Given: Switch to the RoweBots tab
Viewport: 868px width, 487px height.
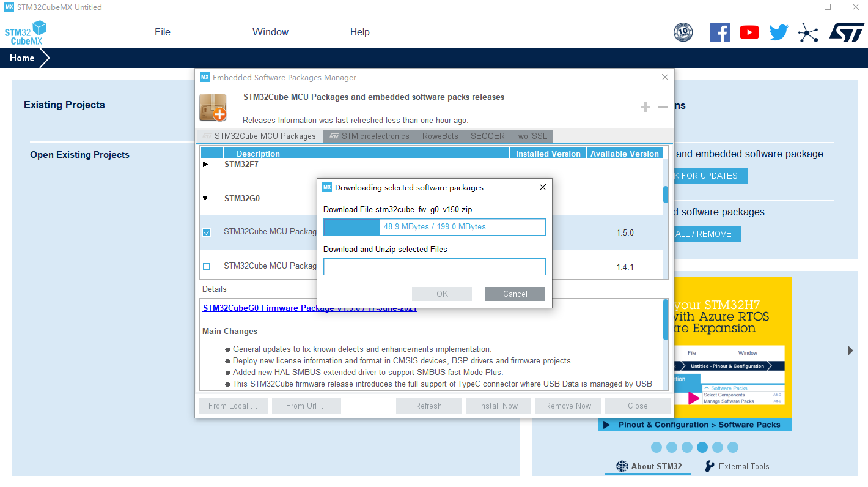Looking at the screenshot, I should (440, 136).
